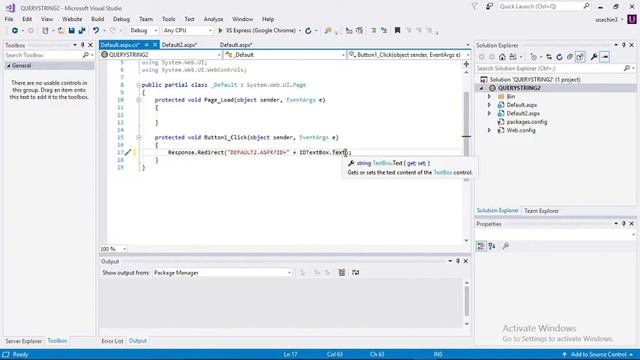Viewport: 640px width, 360px height.
Task: Collapse the Button1_Click method code region
Action: 139,138
